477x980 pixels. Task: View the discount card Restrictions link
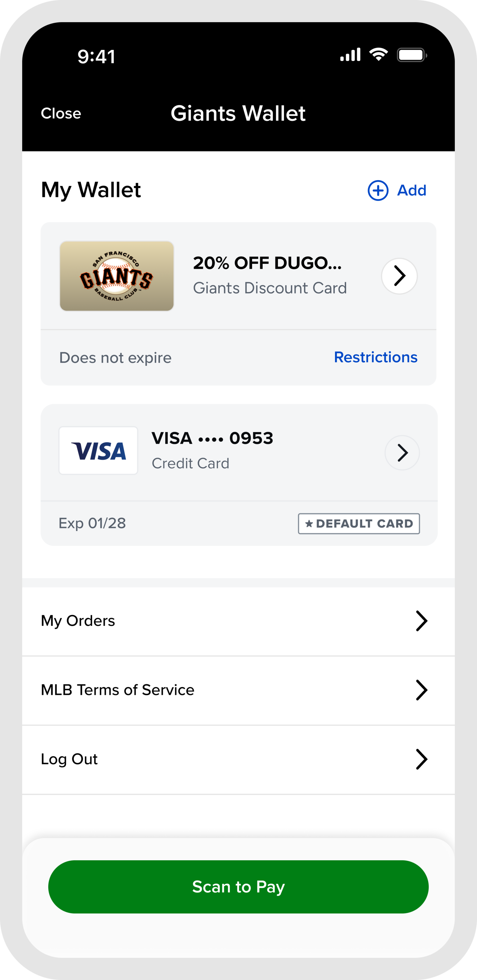coord(375,357)
